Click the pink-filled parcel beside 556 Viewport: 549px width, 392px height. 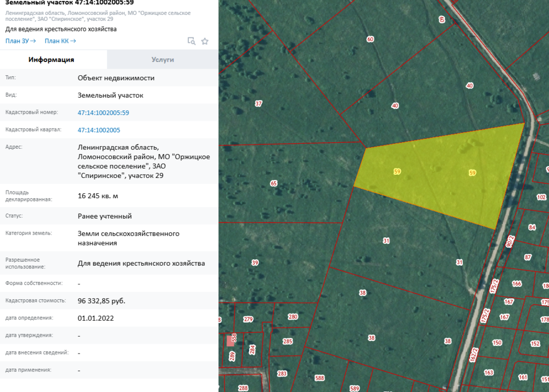click(229, 341)
